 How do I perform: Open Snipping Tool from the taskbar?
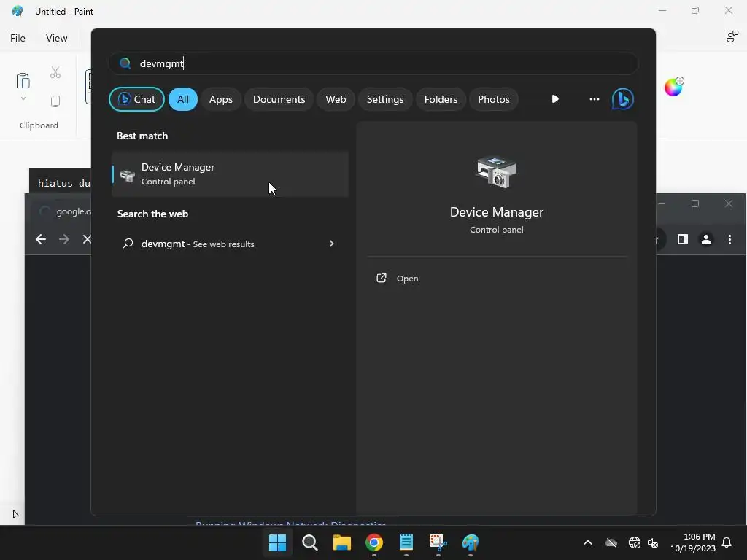click(x=438, y=542)
